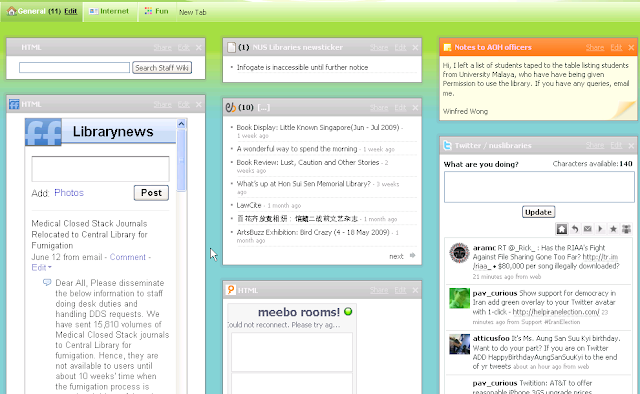Viewport: 640px width, 394px height.
Task: Click Edit on the NUS Libraries newsticker widget
Action: click(400, 47)
